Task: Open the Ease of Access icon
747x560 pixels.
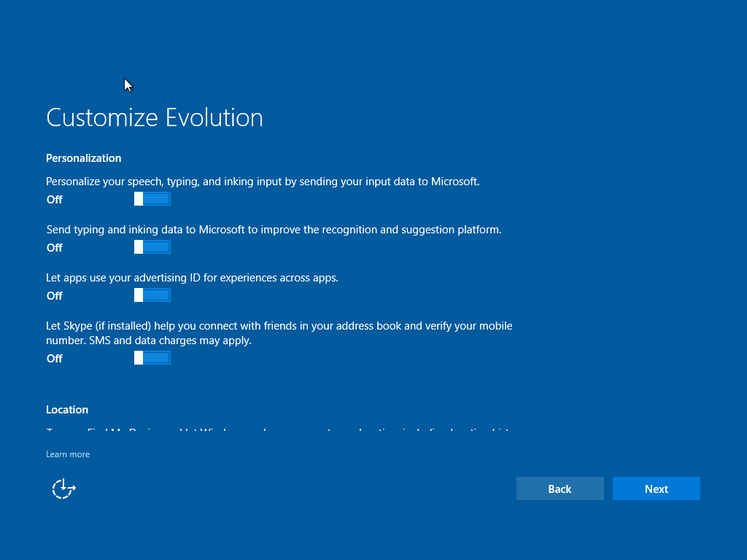Action: pos(64,489)
